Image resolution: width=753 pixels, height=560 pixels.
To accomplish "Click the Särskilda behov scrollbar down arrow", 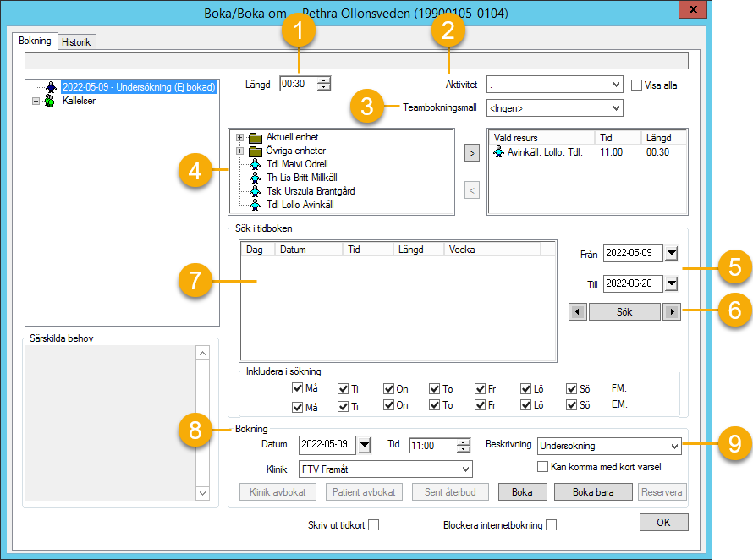I will pyautogui.click(x=202, y=492).
